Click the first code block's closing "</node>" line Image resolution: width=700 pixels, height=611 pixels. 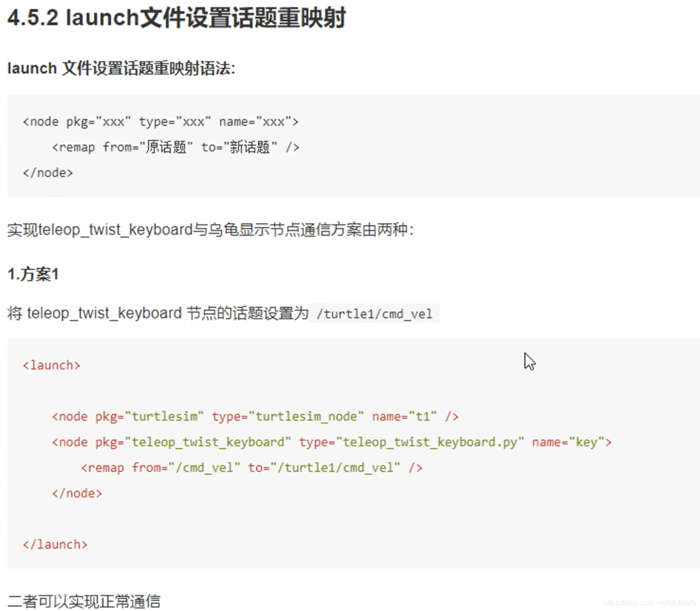48,173
